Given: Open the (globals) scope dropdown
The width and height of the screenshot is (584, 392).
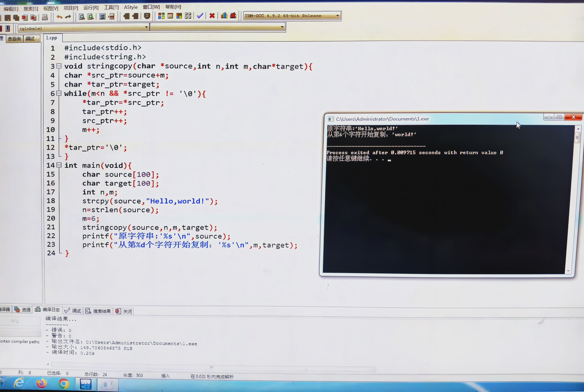Looking at the screenshot, I should (x=146, y=27).
